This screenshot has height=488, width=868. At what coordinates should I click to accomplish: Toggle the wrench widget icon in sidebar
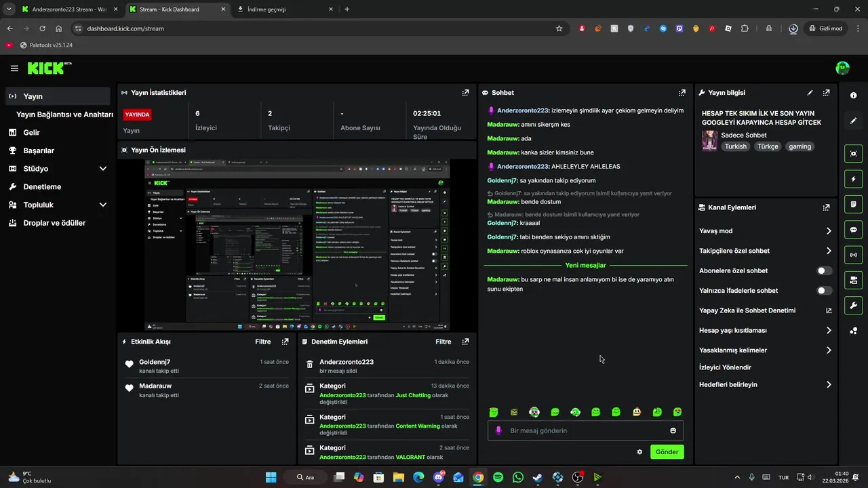[853, 306]
